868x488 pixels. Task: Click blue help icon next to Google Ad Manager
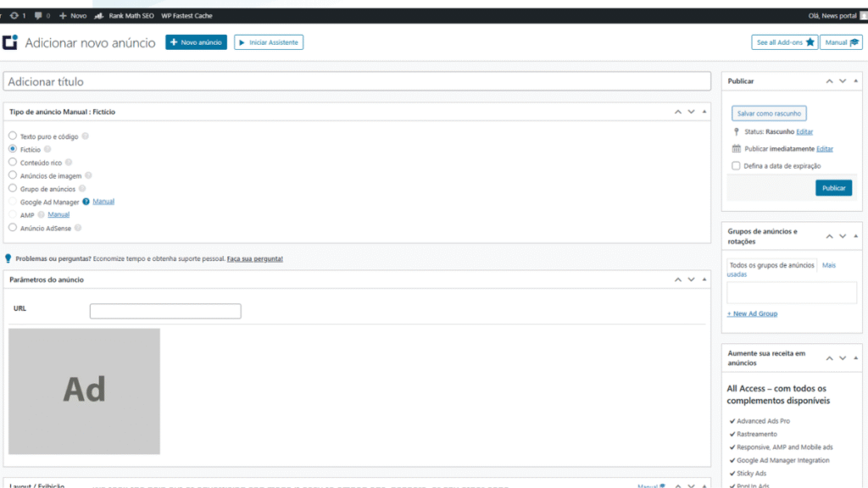[x=86, y=202]
